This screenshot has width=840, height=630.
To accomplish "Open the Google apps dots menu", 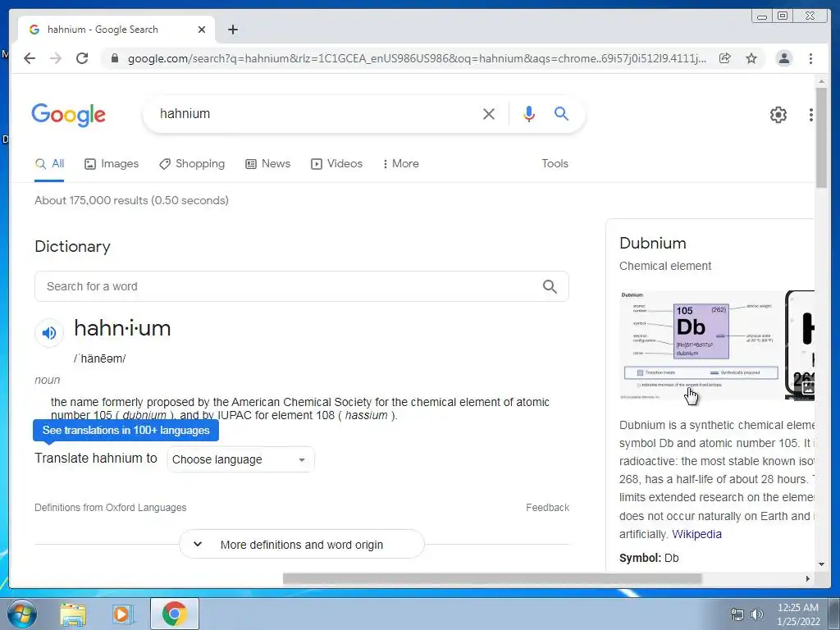I will point(811,114).
